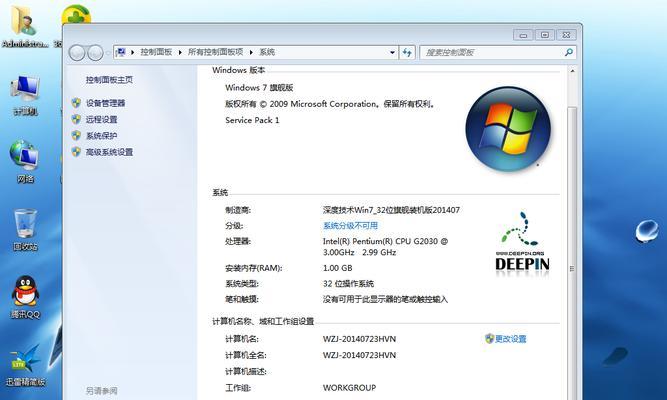Click the 另请参阅 heading

point(102,391)
